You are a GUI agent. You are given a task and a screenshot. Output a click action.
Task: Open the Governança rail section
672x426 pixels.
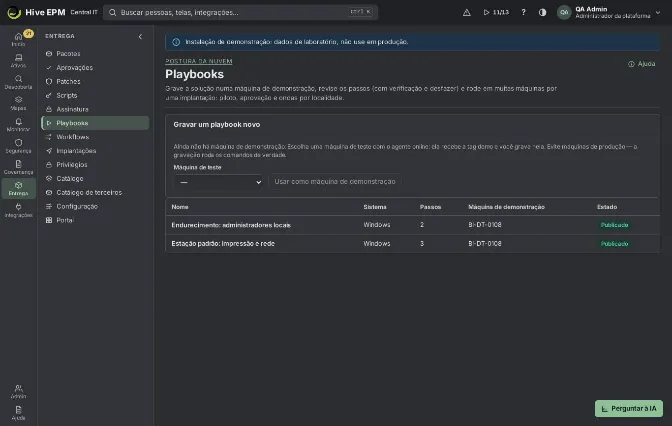[x=18, y=167]
